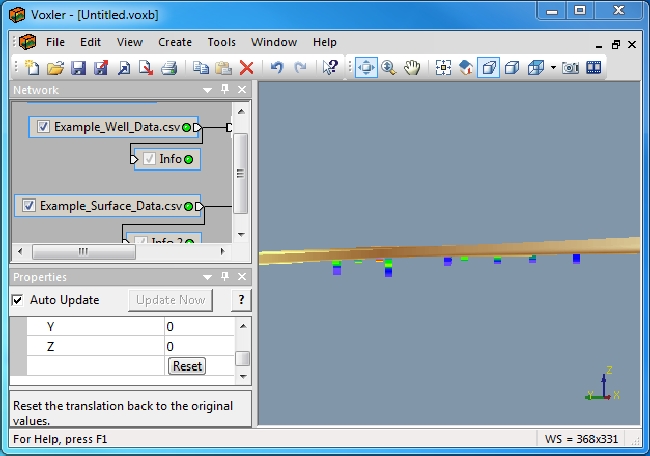
Task: Capture snapshot with camera icon
Action: (570, 68)
